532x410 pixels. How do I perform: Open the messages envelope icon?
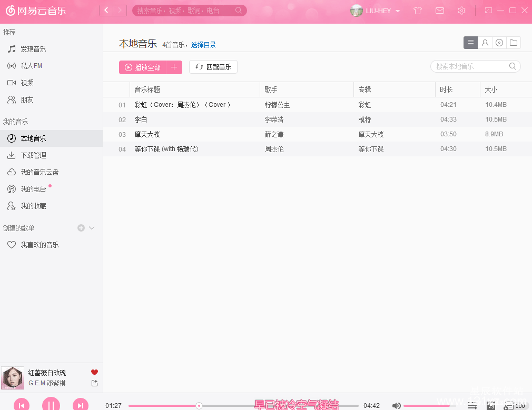point(440,11)
